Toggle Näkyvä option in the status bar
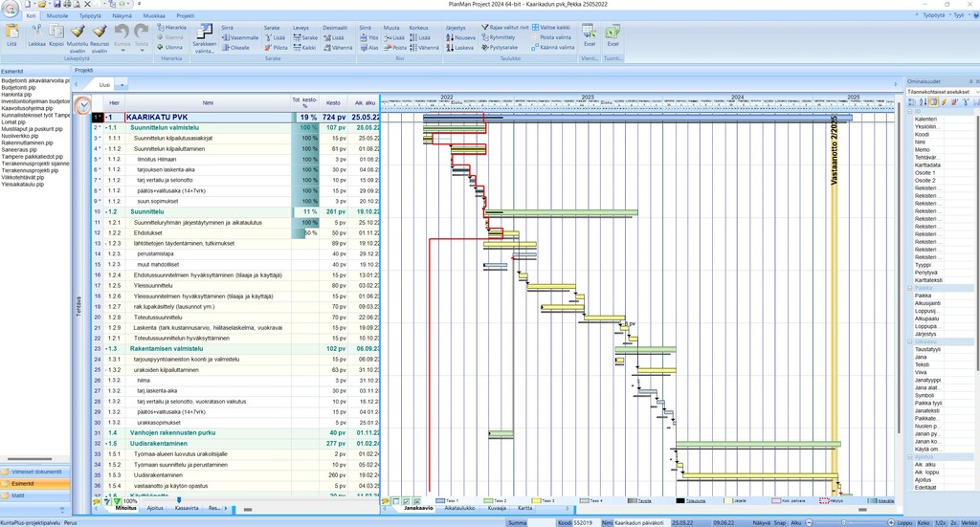Image resolution: width=980 pixels, height=527 pixels. [762, 523]
